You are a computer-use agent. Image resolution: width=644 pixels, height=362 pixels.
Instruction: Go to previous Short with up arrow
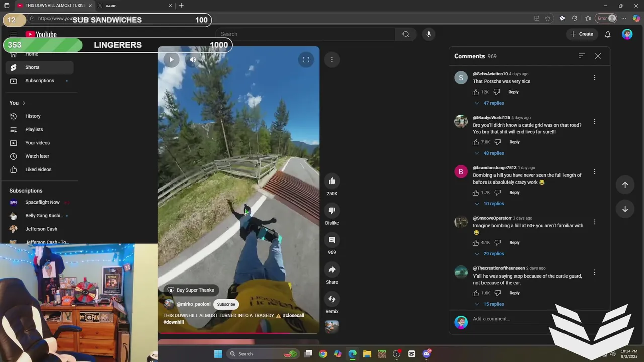pos(625,185)
